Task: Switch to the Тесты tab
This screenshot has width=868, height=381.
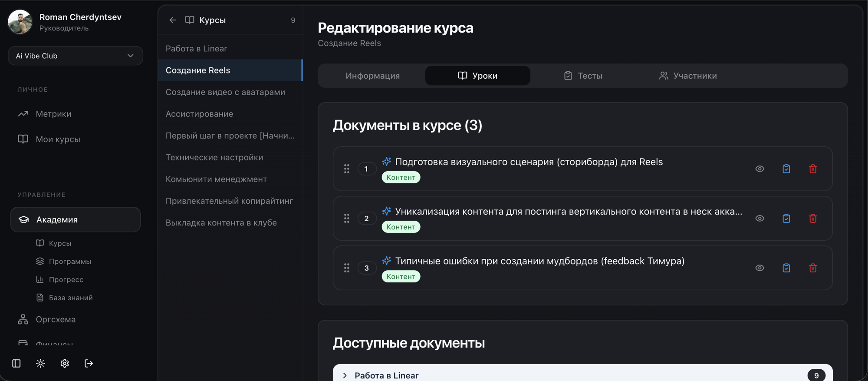Action: click(583, 76)
